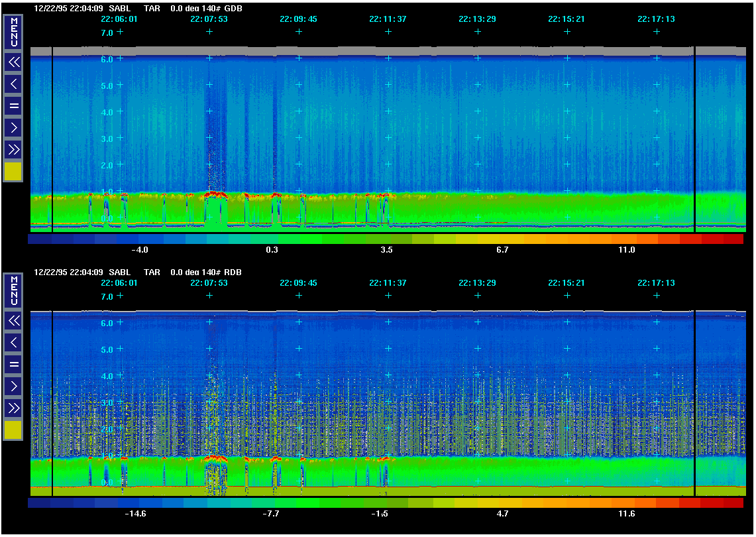Click double-right arrow in bottom RDB panel
Image resolution: width=756 pixels, height=537 pixels.
pyautogui.click(x=13, y=407)
